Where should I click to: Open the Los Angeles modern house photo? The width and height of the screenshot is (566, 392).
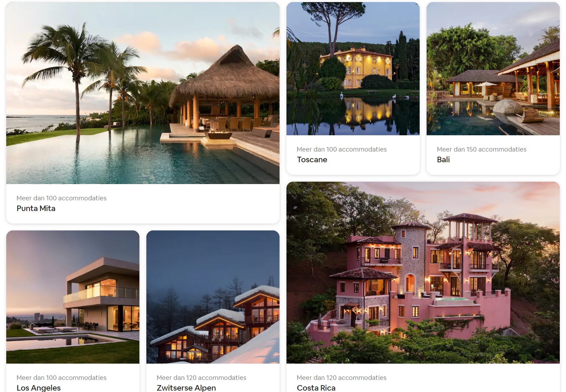click(x=73, y=297)
